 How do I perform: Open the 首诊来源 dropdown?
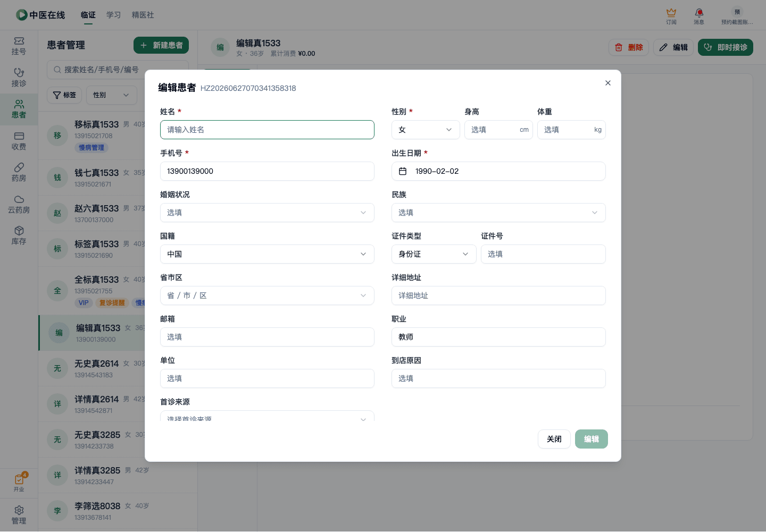click(267, 416)
